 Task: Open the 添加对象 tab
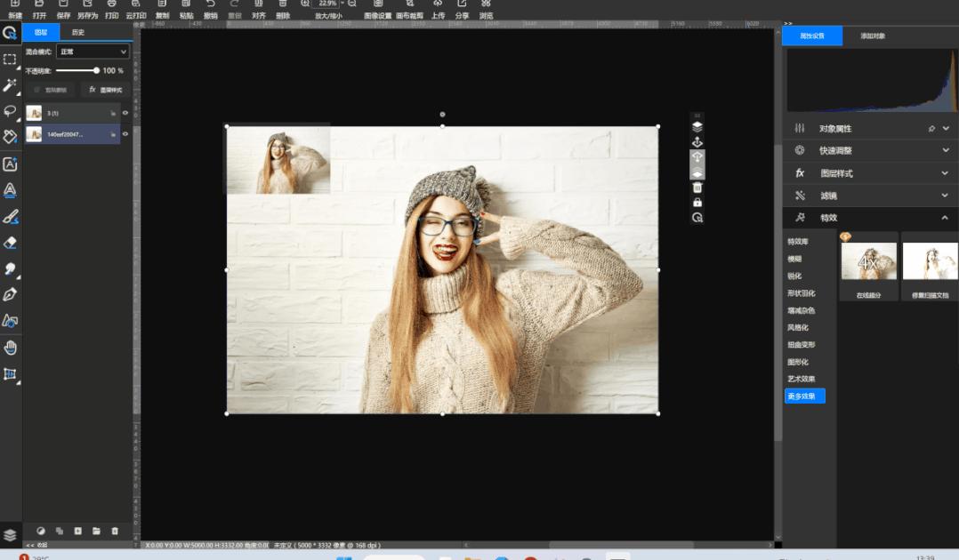pos(872,36)
